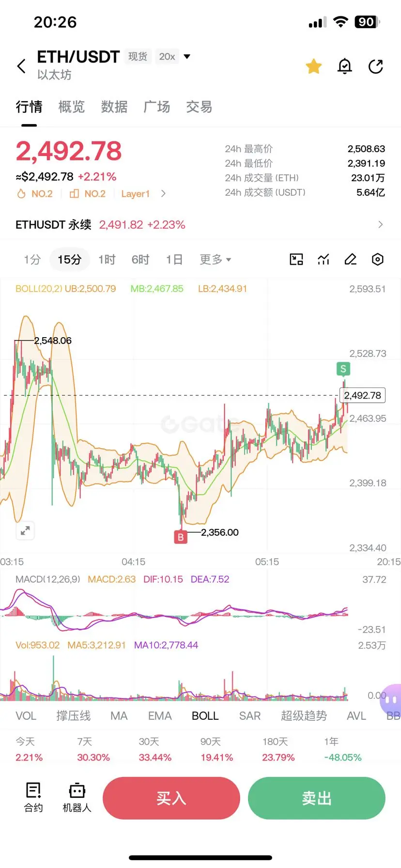Tap the green S sell marker

click(x=343, y=369)
